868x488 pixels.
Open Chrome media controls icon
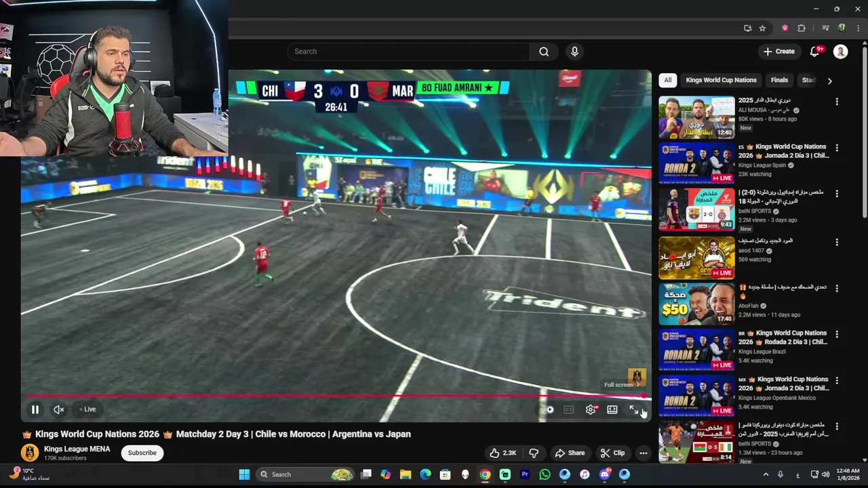[825, 28]
